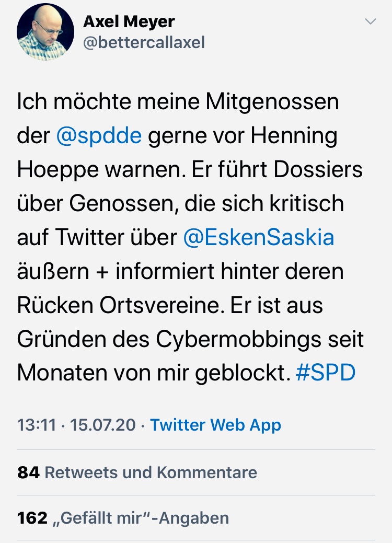Click the 13:11 time stamp
Viewport: 392px width, 543px height.
[x=36, y=424]
